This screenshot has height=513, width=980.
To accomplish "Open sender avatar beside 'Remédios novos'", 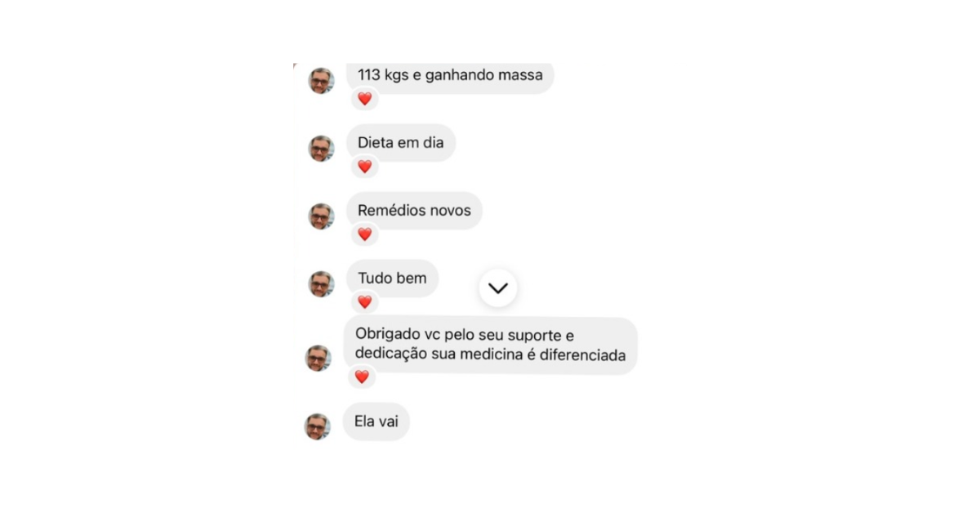I will click(x=321, y=216).
